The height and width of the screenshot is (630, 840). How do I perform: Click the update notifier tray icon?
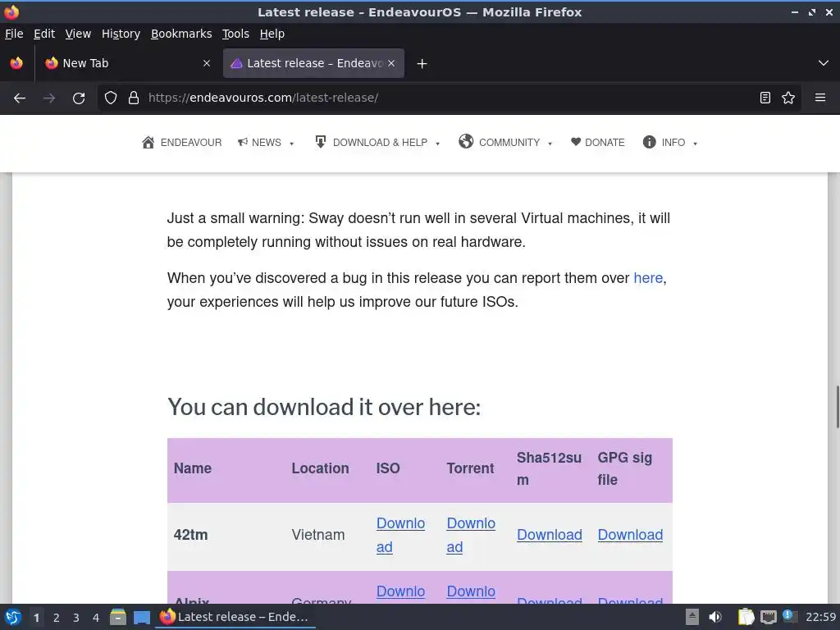click(789, 616)
